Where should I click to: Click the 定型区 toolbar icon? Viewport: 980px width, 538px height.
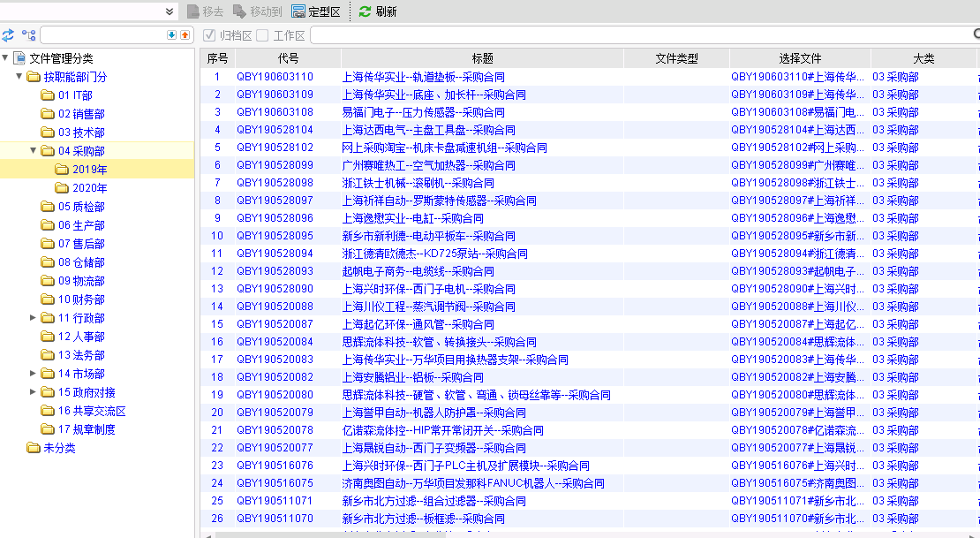[x=298, y=11]
